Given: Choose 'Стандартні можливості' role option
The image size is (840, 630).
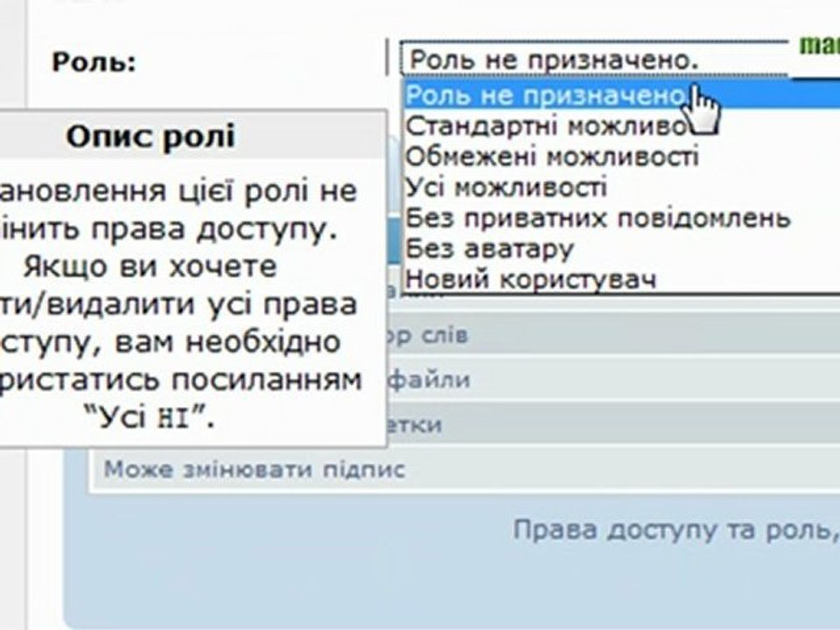Looking at the screenshot, I should click(622, 126).
